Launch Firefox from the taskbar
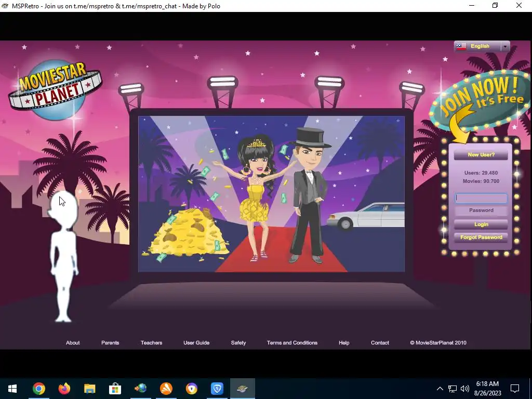532x399 pixels. pyautogui.click(x=64, y=389)
